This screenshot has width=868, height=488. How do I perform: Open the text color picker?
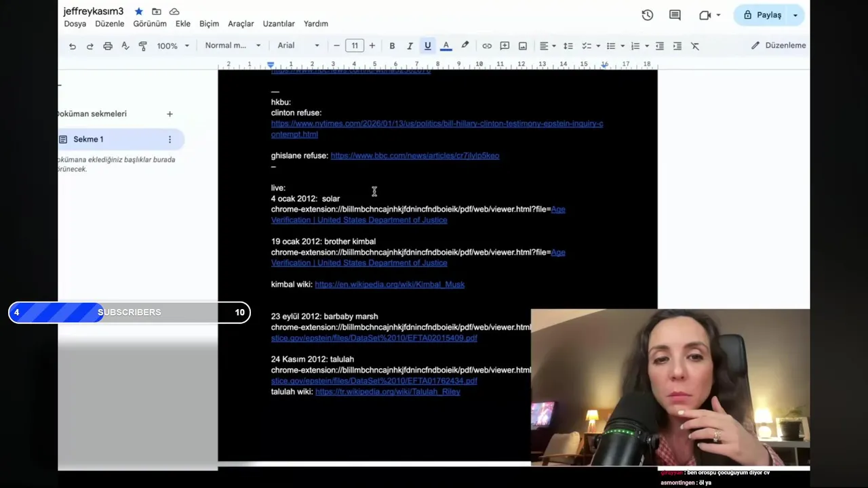tap(446, 45)
